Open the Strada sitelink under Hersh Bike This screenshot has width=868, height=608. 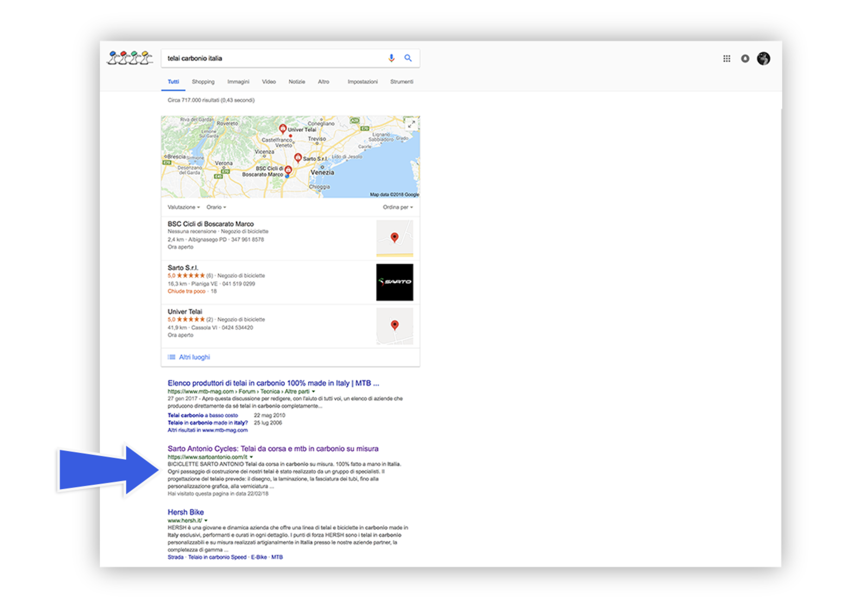point(175,558)
